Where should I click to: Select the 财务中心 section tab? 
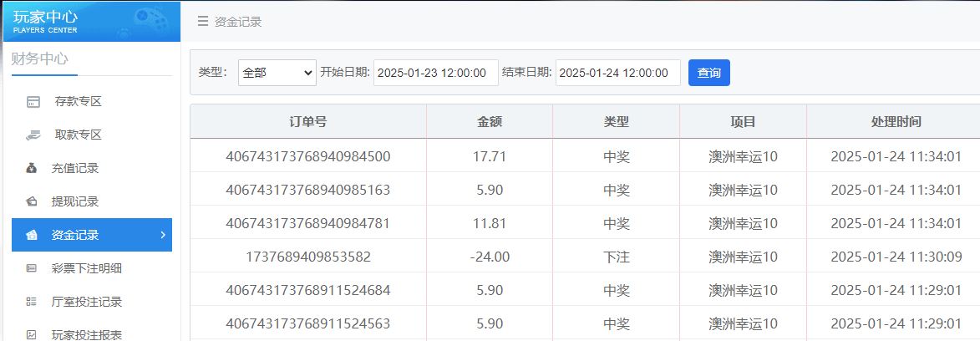coord(40,59)
